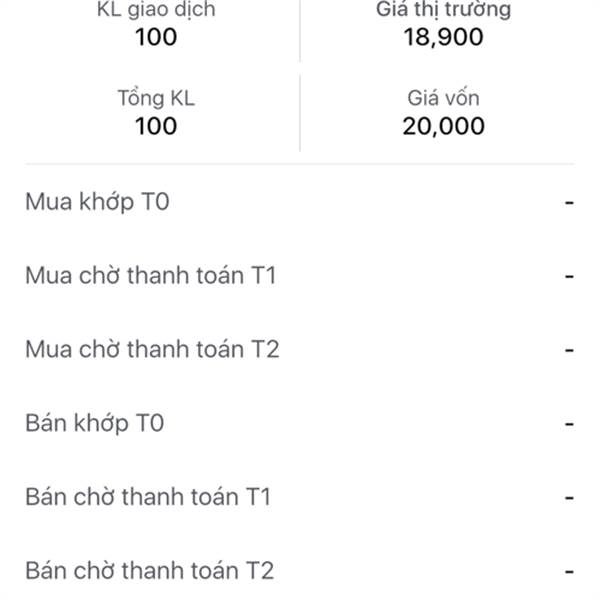The width and height of the screenshot is (600, 600).
Task: Select the Tổng KL value 100
Action: [x=156, y=125]
